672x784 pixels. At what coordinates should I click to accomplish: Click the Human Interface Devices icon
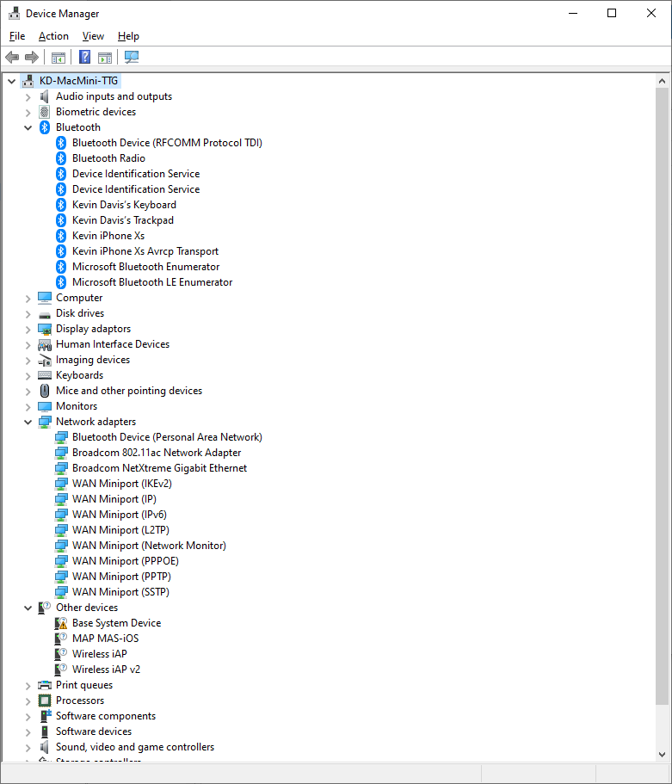tap(45, 344)
